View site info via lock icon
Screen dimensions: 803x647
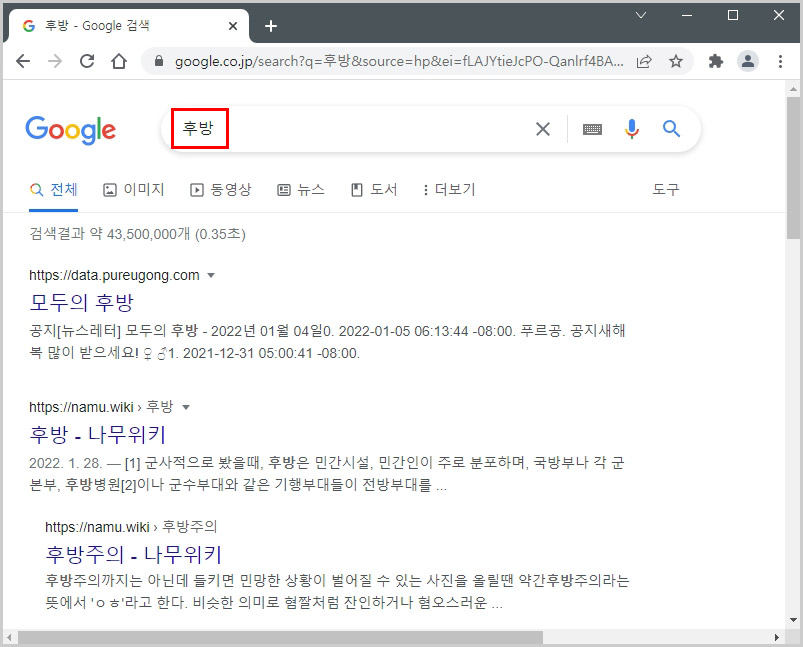[159, 61]
